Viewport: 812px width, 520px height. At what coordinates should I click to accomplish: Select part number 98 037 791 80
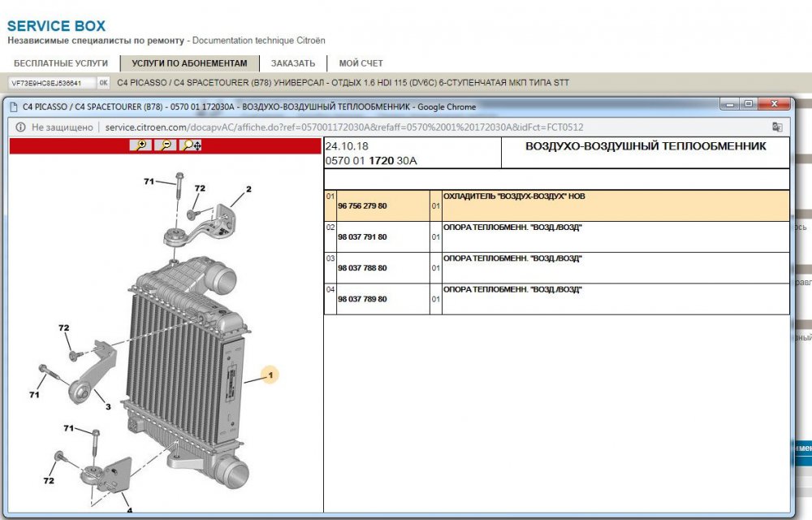pyautogui.click(x=362, y=237)
